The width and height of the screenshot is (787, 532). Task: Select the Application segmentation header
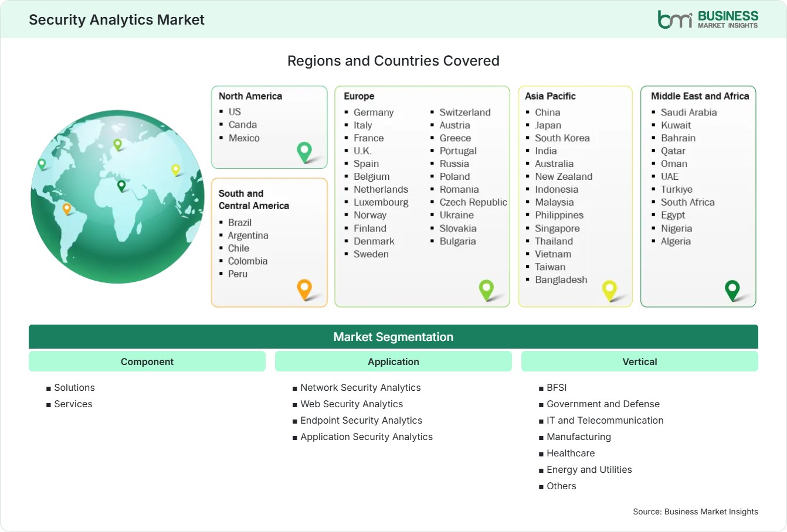pyautogui.click(x=393, y=362)
